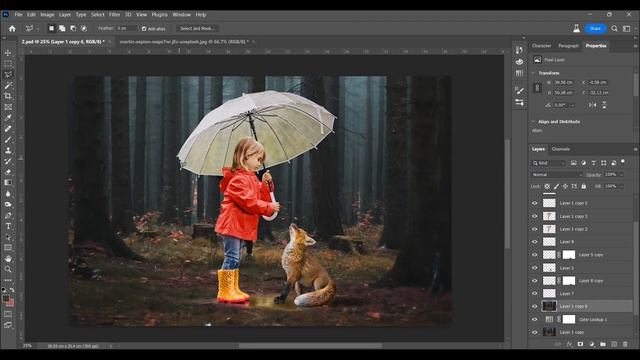Click the background color swatch

(10, 303)
